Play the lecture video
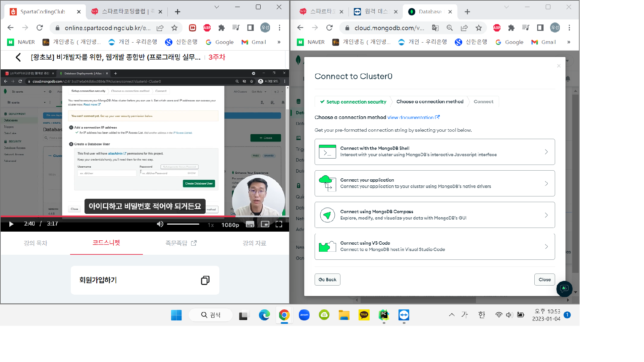Image resolution: width=644 pixels, height=362 pixels. click(11, 224)
